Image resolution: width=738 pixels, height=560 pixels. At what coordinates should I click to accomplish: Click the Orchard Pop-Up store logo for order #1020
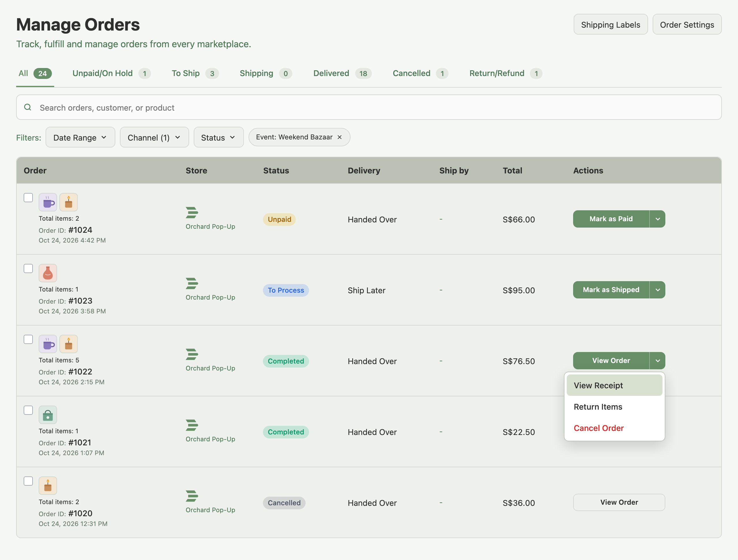[192, 496]
